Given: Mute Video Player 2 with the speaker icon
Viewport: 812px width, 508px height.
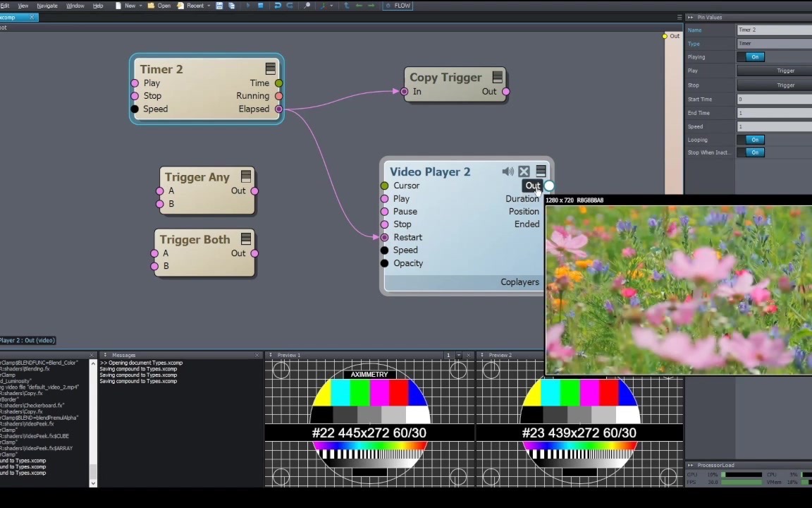Looking at the screenshot, I should pos(508,171).
